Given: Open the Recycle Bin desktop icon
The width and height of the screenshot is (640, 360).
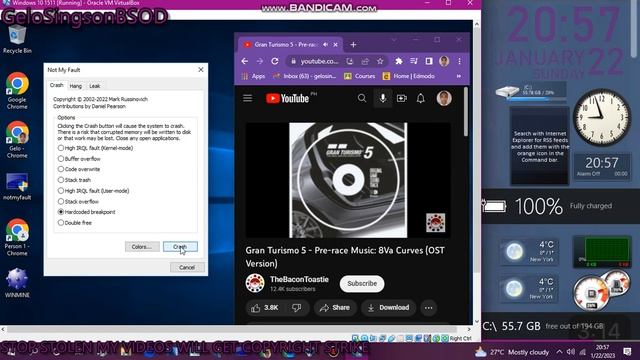Looking at the screenshot, I should (x=17, y=40).
